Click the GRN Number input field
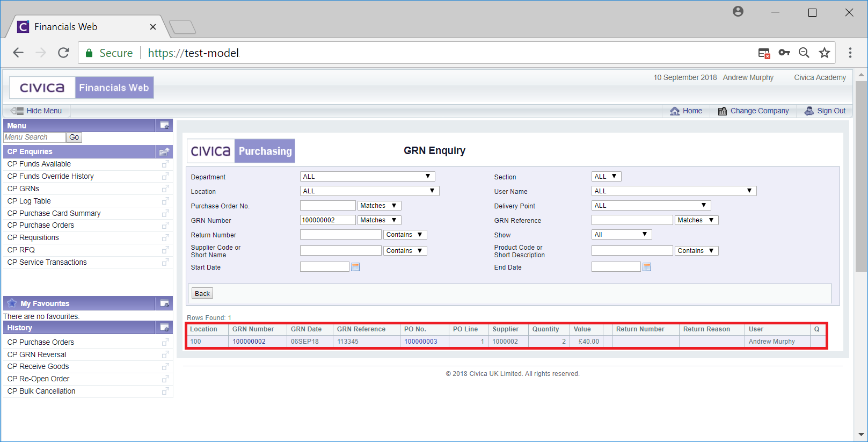Screen dimensions: 868x442 click(327, 220)
